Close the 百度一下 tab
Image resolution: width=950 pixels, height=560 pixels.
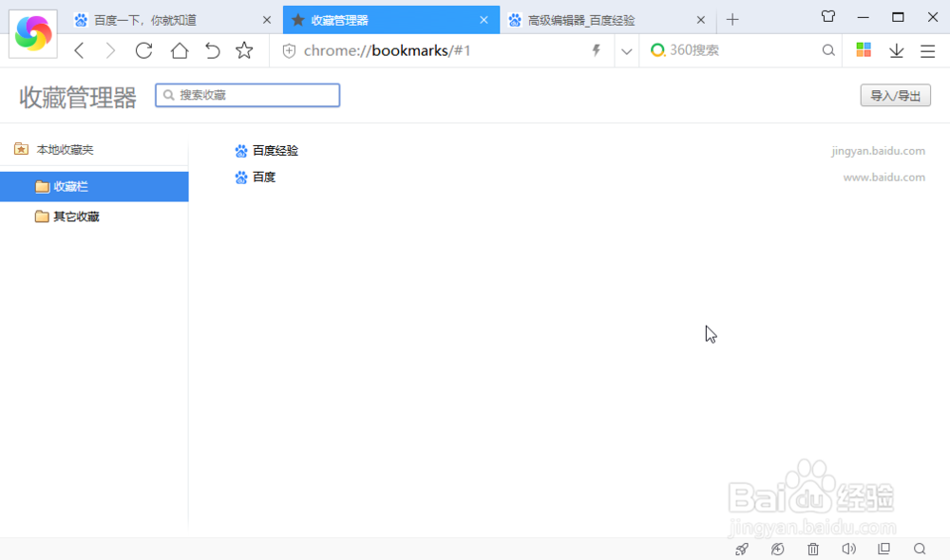click(267, 20)
